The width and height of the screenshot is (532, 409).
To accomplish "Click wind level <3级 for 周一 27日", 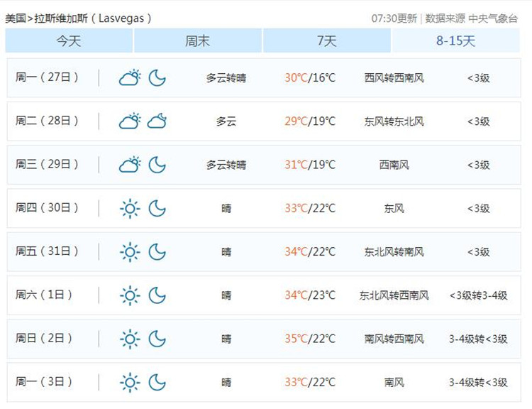I will (478, 78).
